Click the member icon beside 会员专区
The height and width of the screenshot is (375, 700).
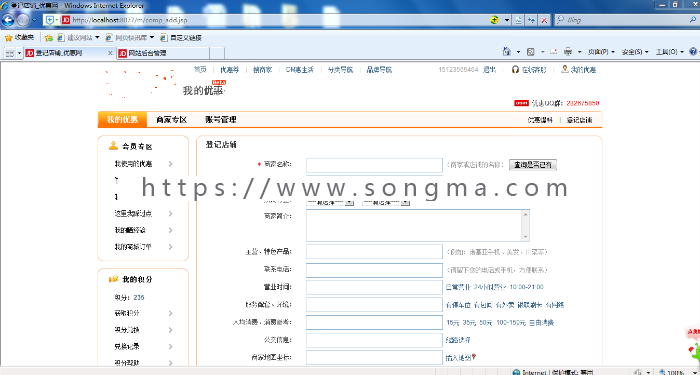(113, 146)
